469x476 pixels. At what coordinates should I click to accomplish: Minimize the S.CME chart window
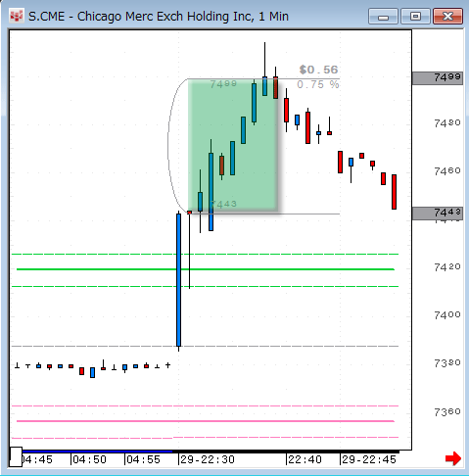coord(383,17)
